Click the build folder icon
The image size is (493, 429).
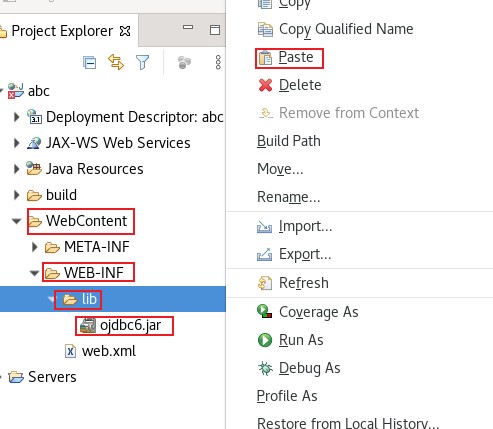click(34, 195)
